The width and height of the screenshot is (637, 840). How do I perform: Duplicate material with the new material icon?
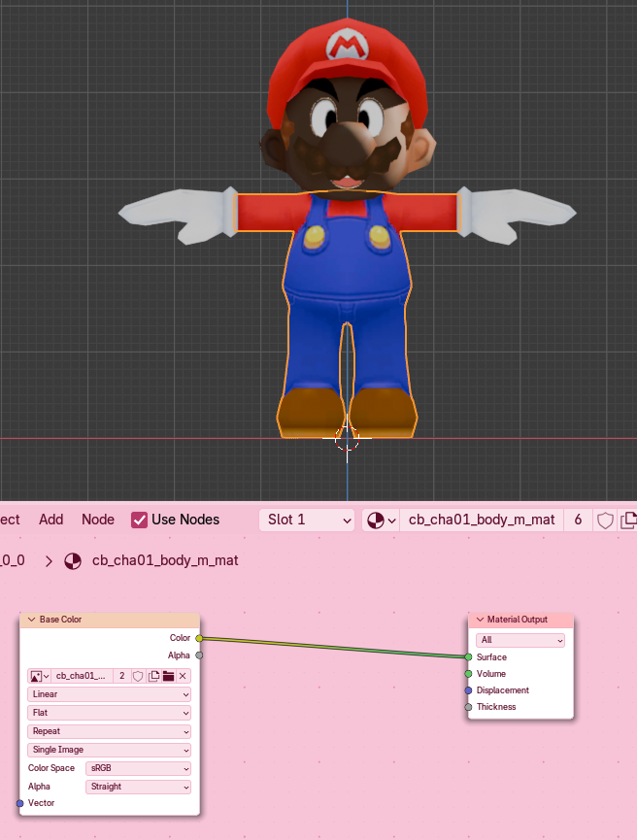click(628, 521)
